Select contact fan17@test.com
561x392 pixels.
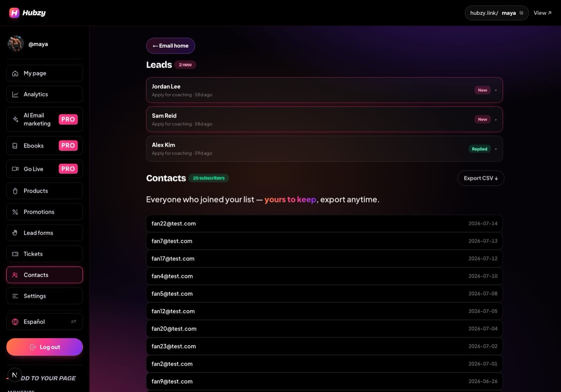(x=325, y=259)
